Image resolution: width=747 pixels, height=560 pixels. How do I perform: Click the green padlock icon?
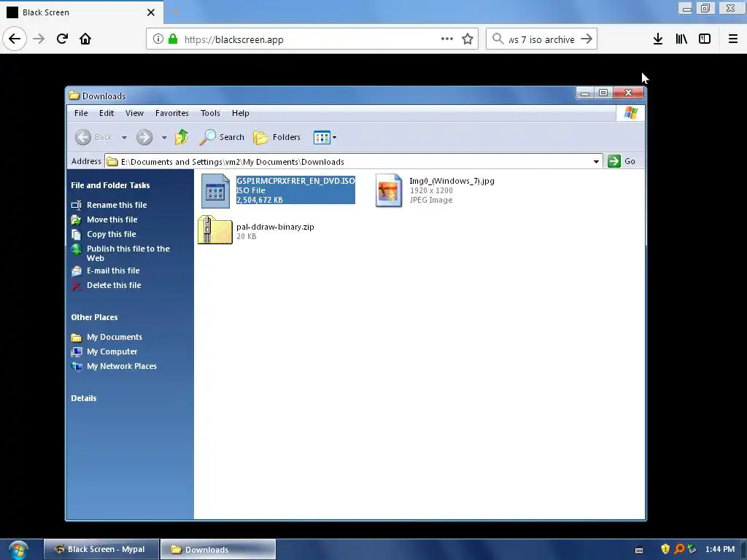coord(173,39)
